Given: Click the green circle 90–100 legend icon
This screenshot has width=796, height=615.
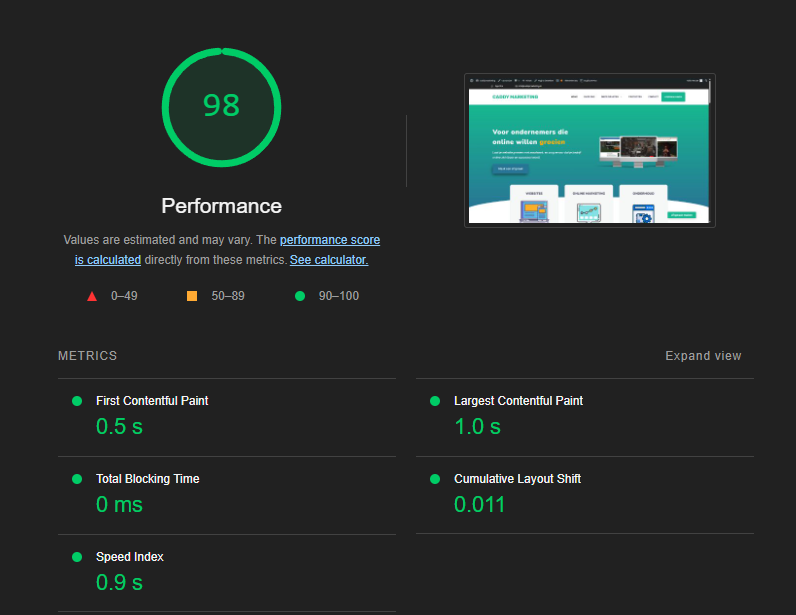Looking at the screenshot, I should [x=299, y=296].
